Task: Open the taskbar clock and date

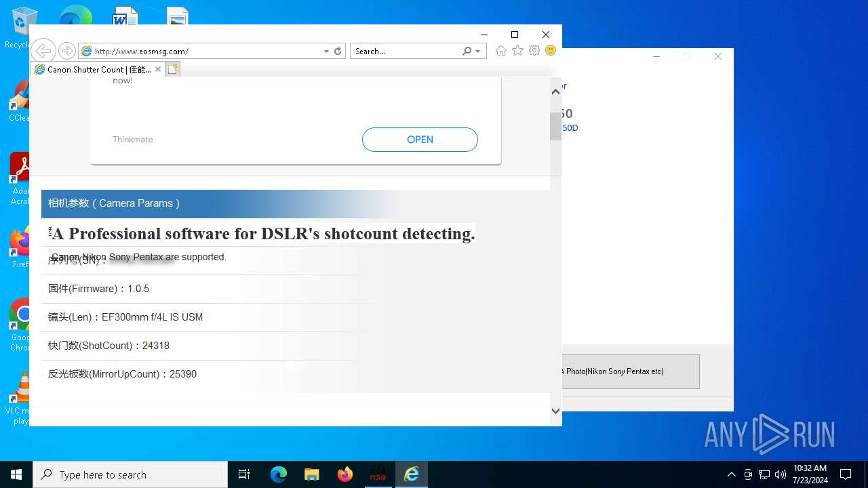Action: point(810,474)
